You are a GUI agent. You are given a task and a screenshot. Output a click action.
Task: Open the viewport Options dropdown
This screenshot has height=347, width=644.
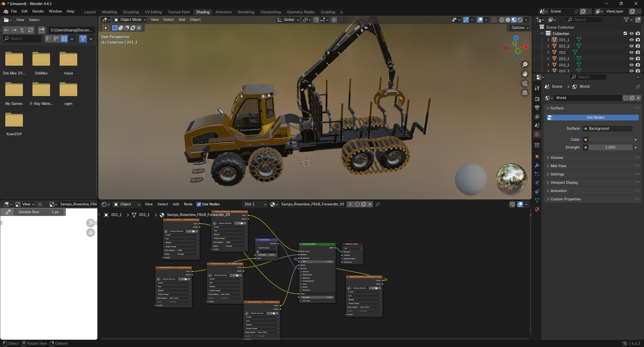520,28
